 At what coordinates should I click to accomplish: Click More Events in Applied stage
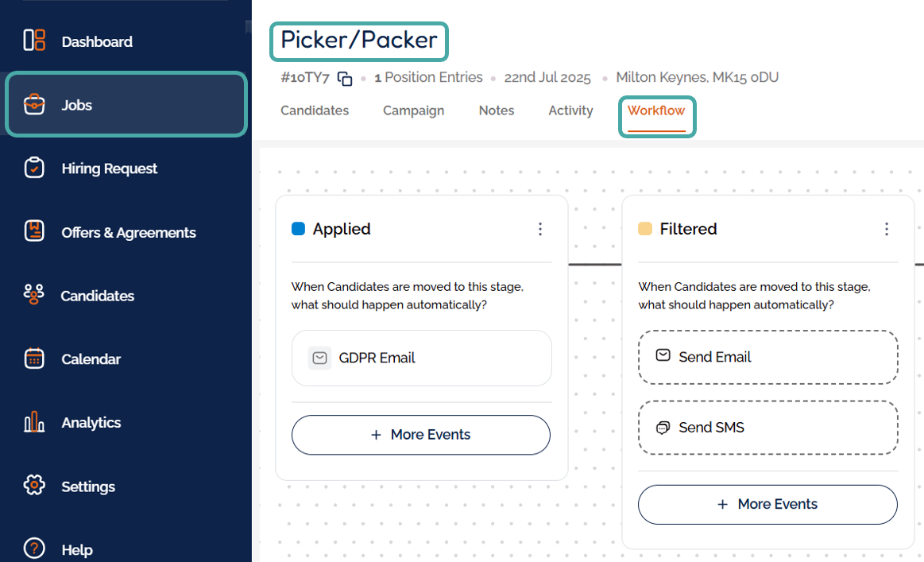click(421, 435)
